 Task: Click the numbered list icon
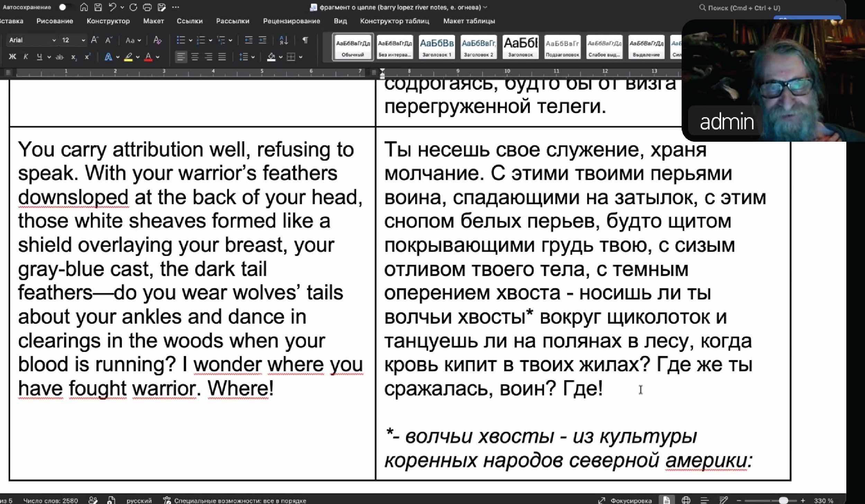coord(201,40)
